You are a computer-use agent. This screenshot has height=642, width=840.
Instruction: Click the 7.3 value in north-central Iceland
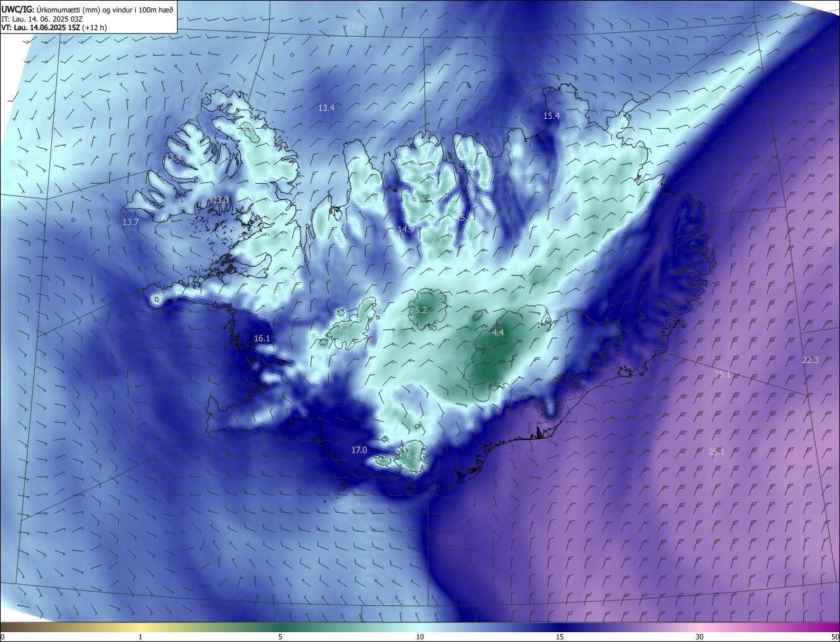[x=436, y=240]
